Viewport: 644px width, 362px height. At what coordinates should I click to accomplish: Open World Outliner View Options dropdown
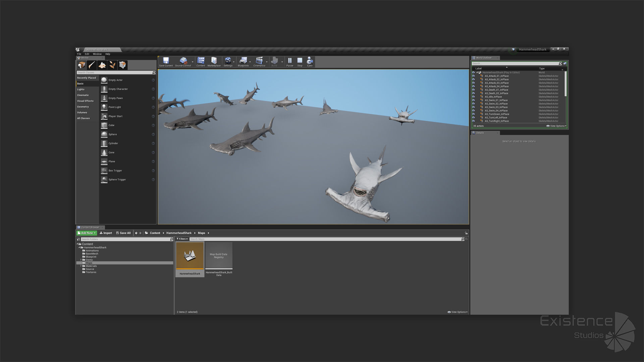pos(556,126)
